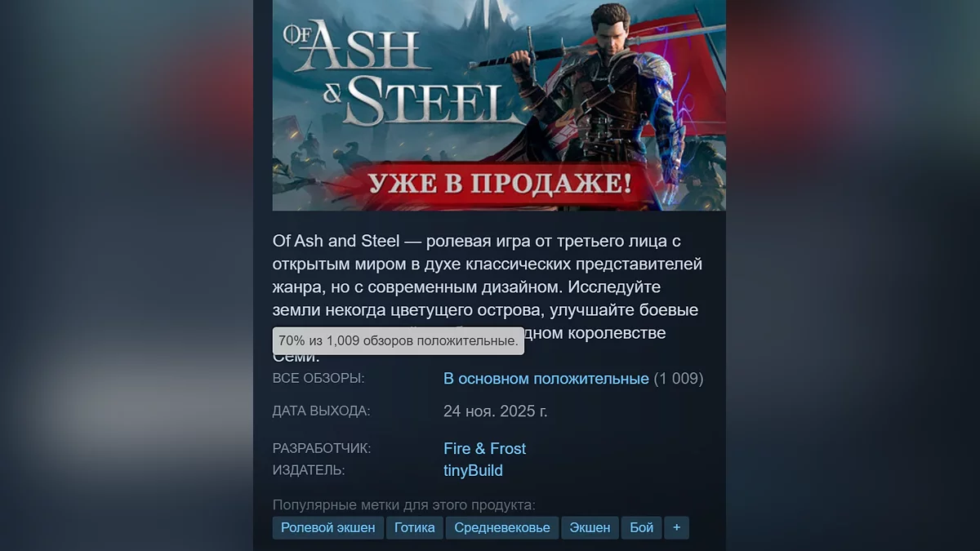Screen dimensions: 980x551
Task: Click the Of Ash & Steel header image
Action: click(x=499, y=105)
